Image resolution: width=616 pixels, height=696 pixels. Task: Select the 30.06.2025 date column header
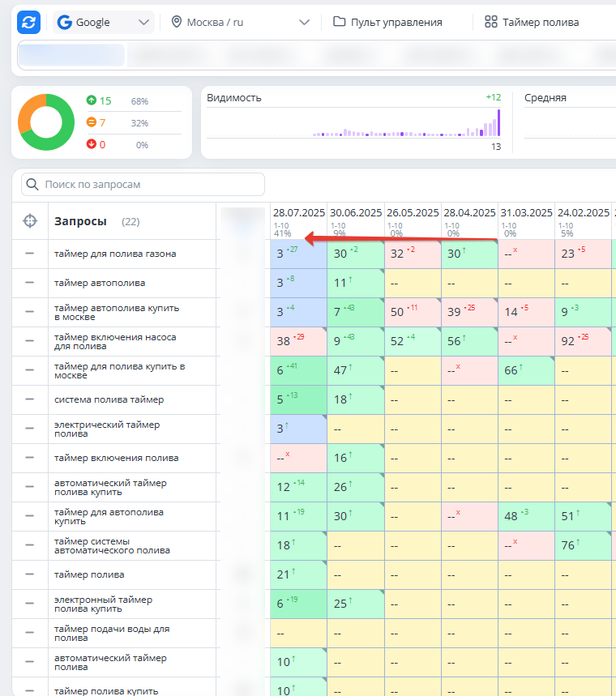[355, 213]
